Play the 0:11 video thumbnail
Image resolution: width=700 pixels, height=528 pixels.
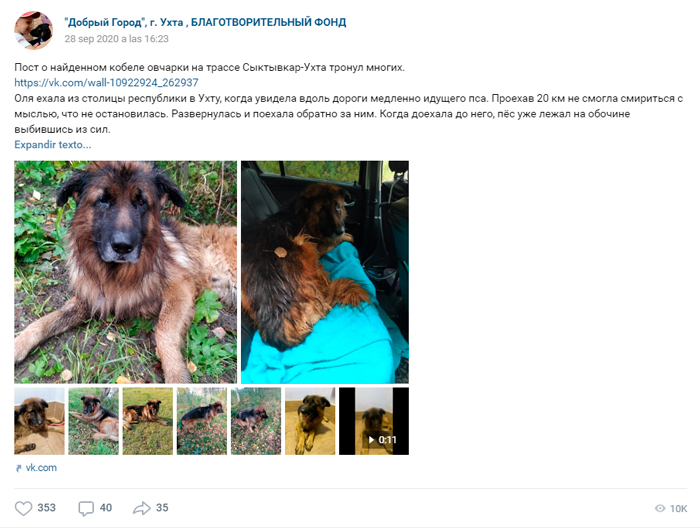[374, 421]
